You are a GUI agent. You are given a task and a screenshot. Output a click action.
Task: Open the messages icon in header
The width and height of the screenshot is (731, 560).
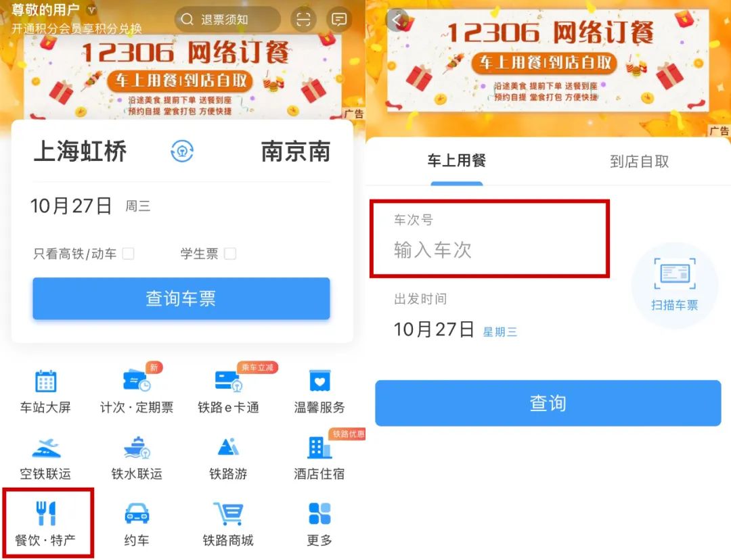coord(339,20)
